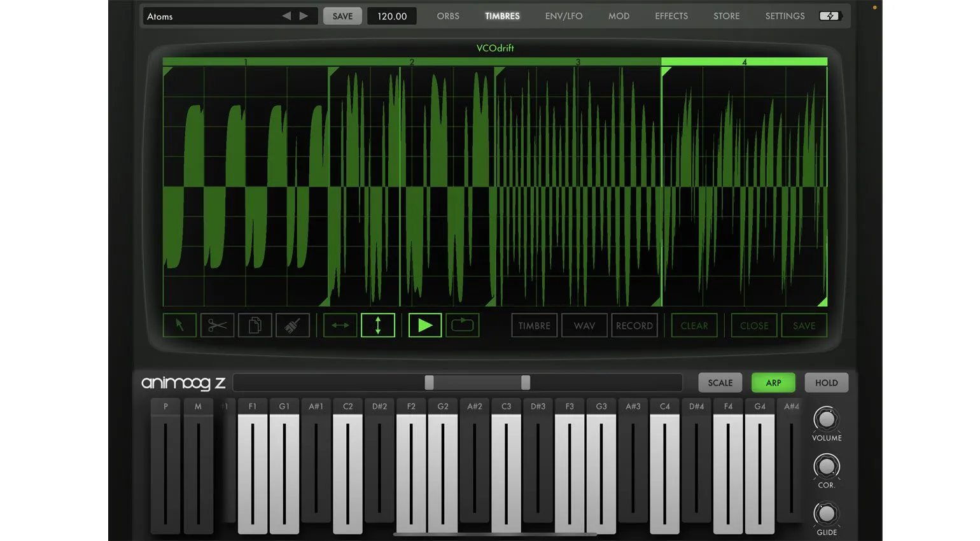
Task: Choose the vertical zoom arrows tool
Action: tap(378, 325)
